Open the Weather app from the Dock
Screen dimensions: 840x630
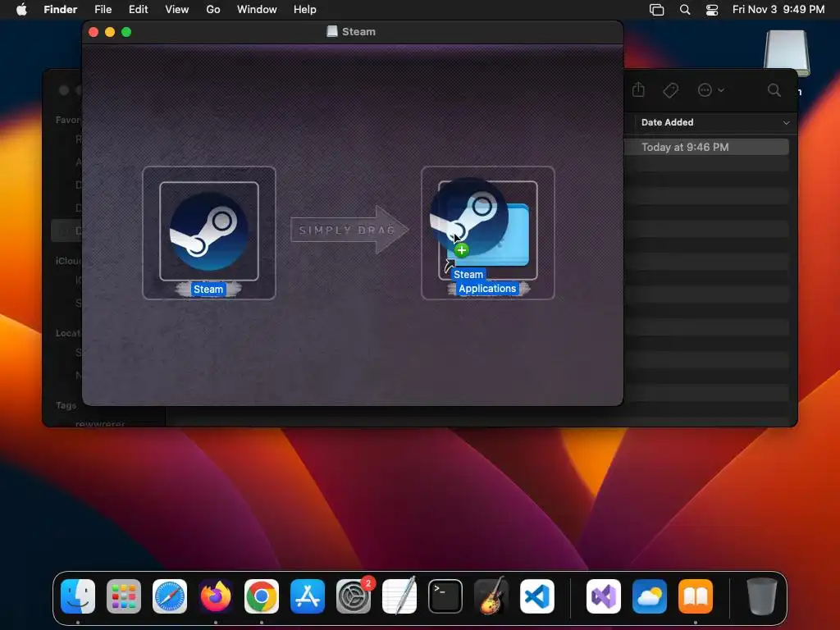pos(650,596)
